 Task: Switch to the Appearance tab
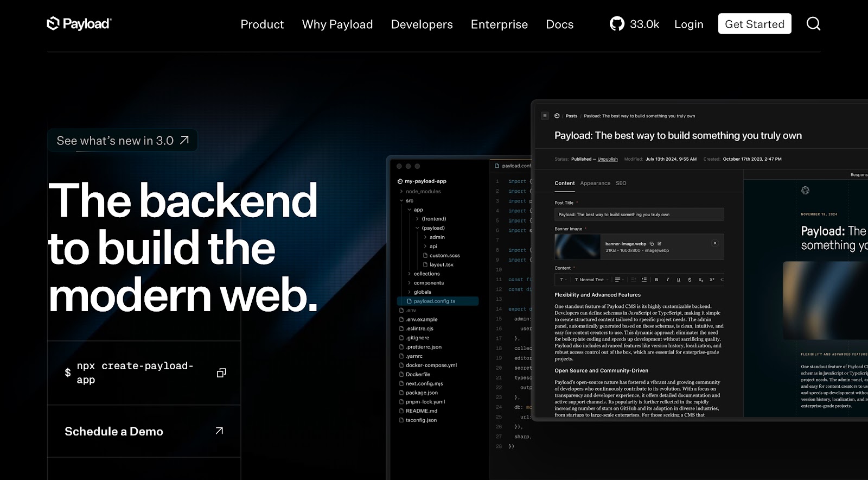click(595, 183)
